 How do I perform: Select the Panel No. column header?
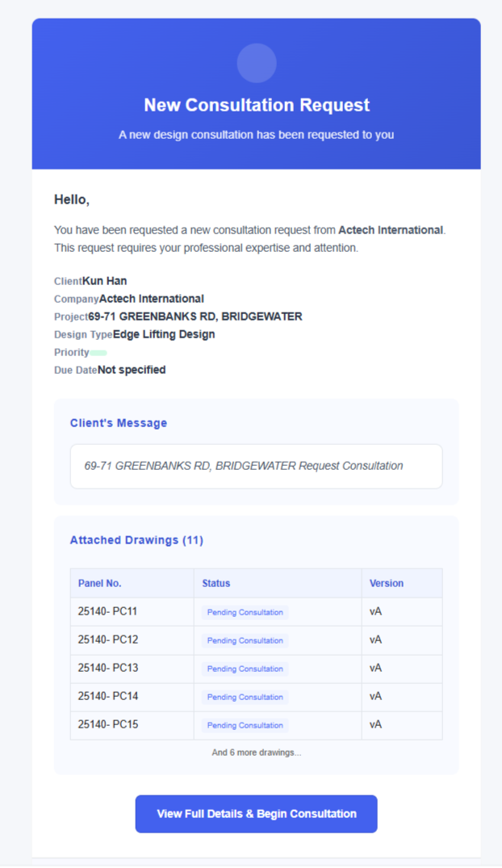(x=99, y=583)
